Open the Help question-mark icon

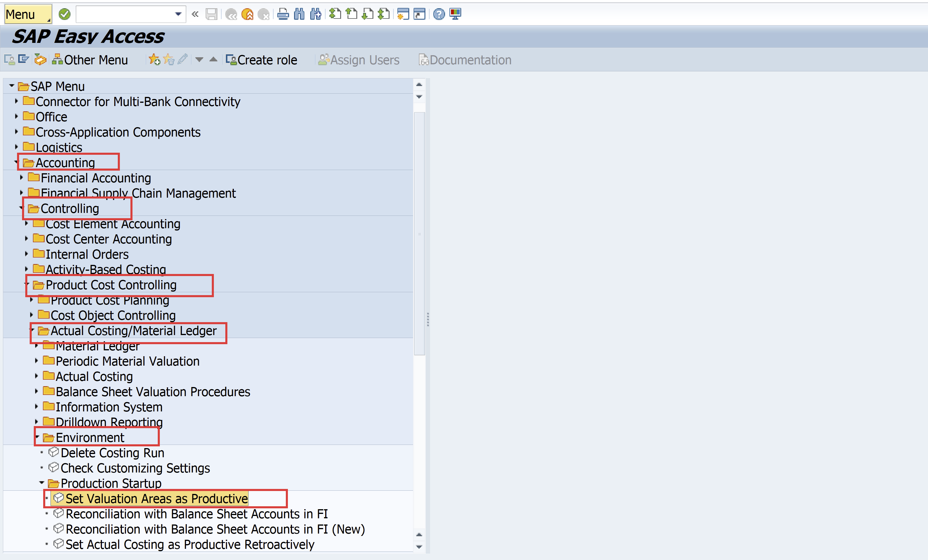[439, 14]
